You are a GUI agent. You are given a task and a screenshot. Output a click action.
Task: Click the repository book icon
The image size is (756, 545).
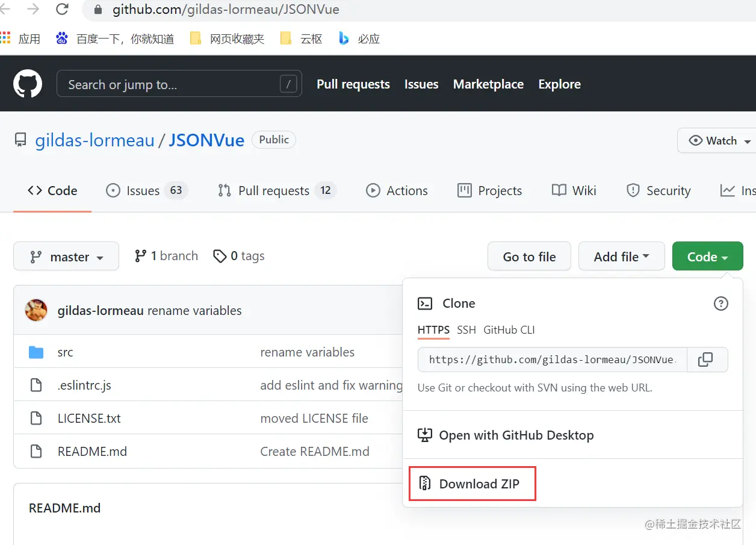(x=21, y=141)
